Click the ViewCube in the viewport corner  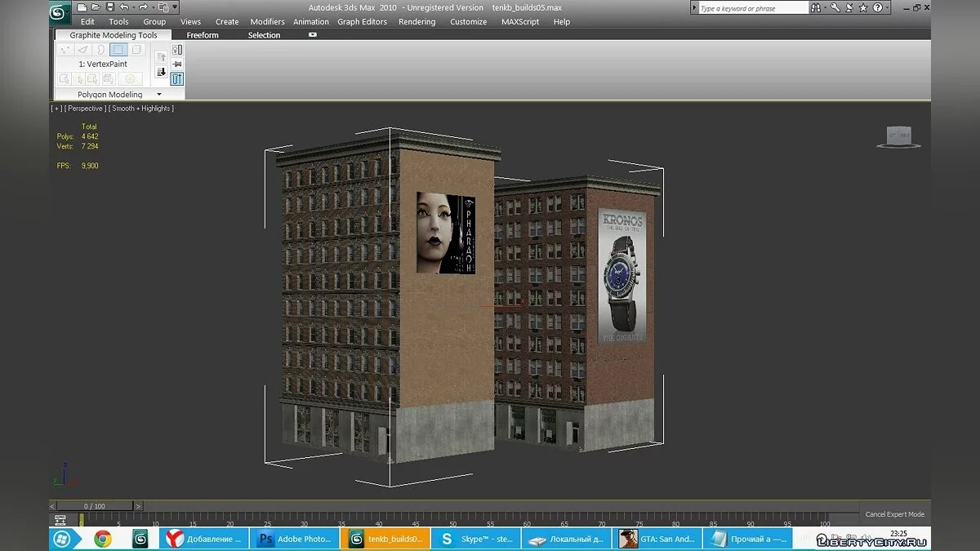[898, 136]
